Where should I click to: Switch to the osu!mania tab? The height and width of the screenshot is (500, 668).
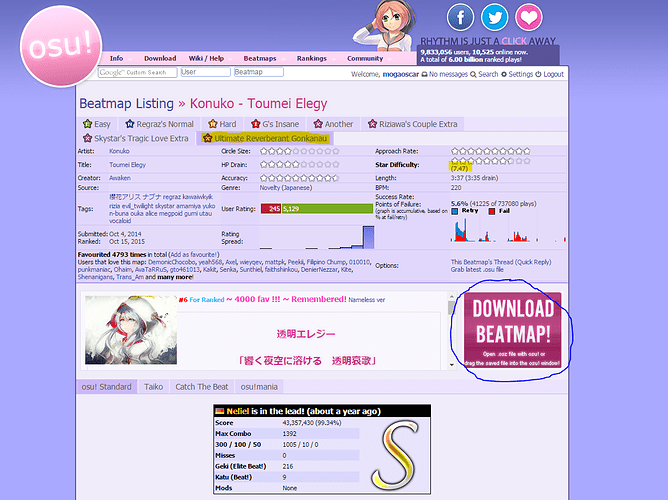coord(259,387)
